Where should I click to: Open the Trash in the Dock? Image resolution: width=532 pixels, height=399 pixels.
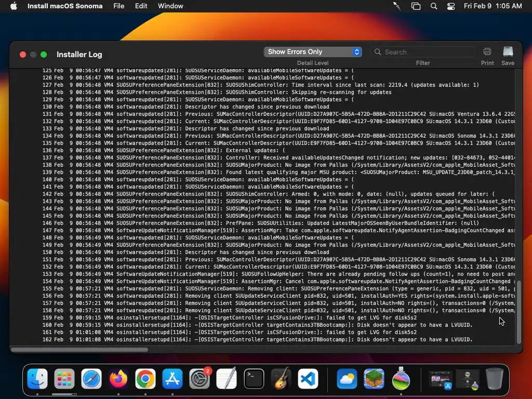(x=495, y=379)
